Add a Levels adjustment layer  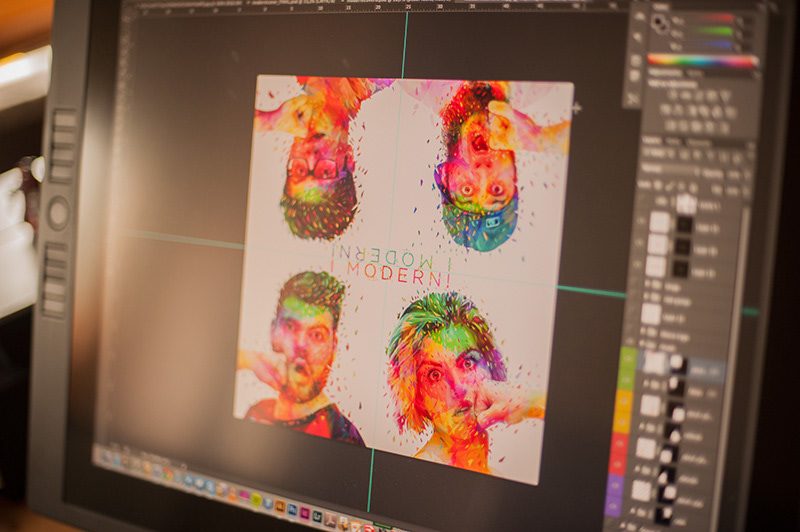(685, 95)
